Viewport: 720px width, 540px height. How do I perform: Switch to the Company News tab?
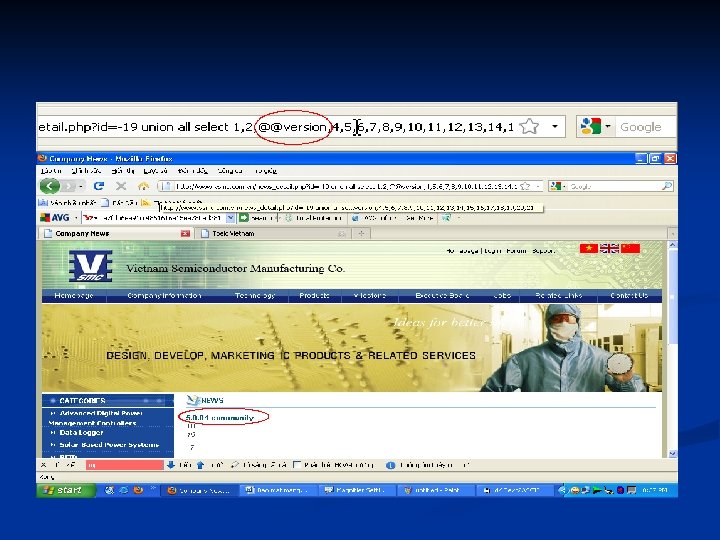click(115, 233)
